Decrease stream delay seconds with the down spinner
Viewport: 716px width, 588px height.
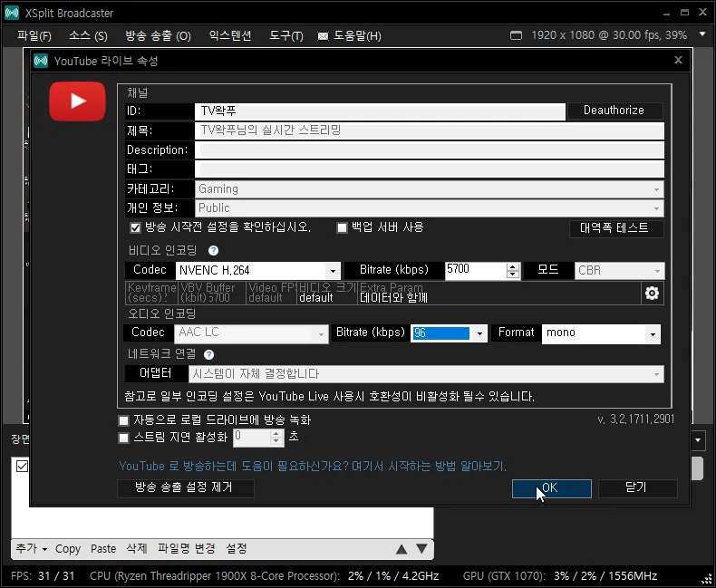click(276, 441)
